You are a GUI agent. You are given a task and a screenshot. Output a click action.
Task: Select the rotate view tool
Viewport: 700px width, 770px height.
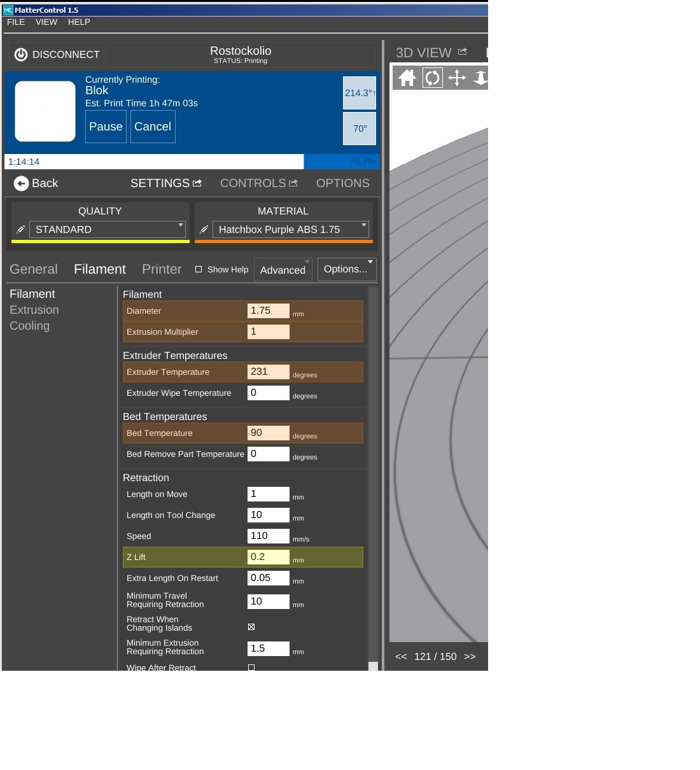(432, 78)
